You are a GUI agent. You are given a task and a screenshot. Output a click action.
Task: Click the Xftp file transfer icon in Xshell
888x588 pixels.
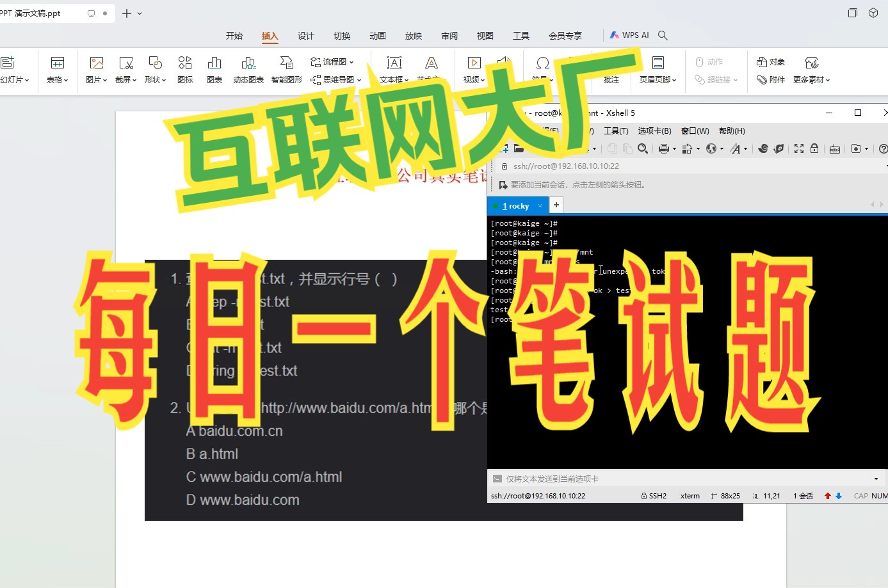(779, 148)
